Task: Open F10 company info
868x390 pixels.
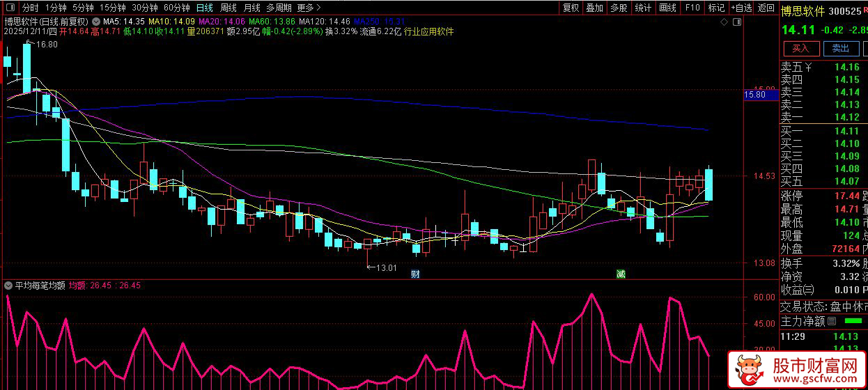Action: coord(692,8)
